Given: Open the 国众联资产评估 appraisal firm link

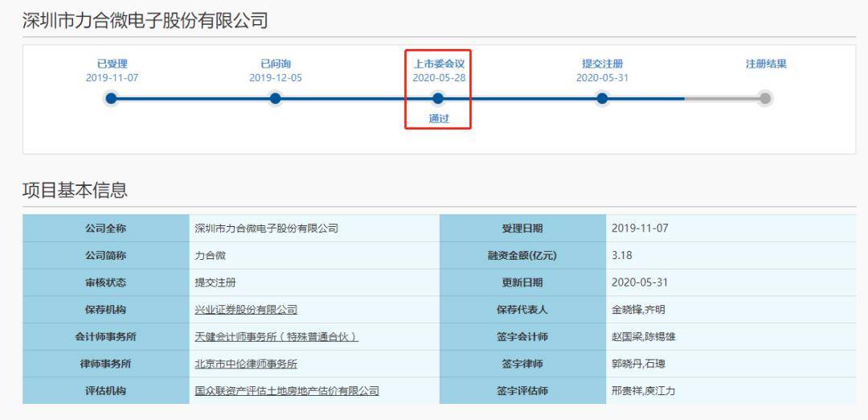Looking at the screenshot, I should pos(287,391).
